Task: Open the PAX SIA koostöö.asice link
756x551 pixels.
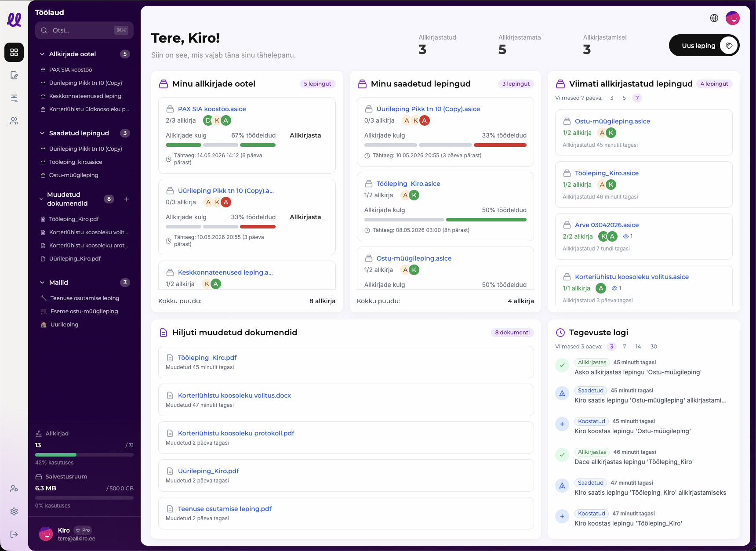Action: (212, 109)
